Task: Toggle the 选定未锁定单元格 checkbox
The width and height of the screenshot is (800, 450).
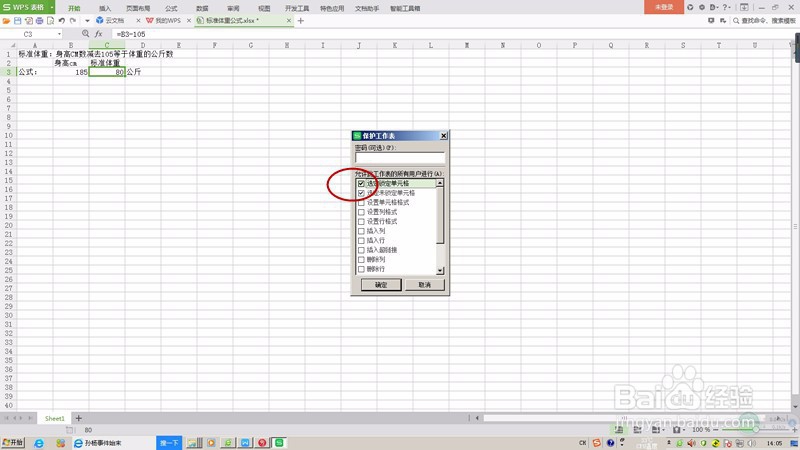Action: 361,193
